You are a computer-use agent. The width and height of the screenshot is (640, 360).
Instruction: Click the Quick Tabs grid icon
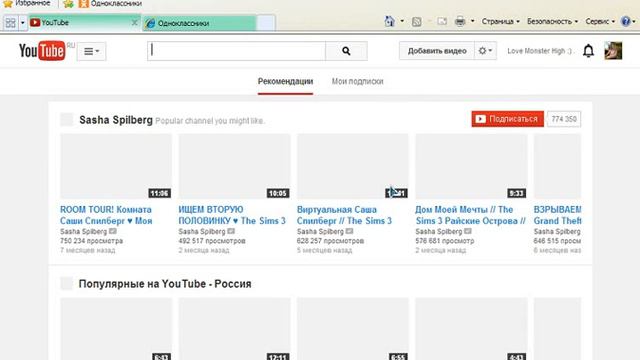[x=11, y=23]
